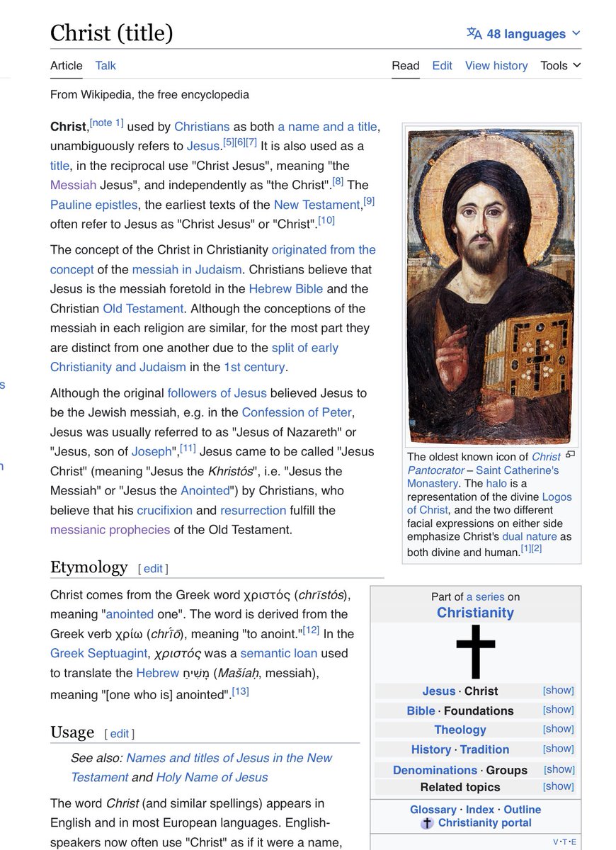This screenshot has width=616, height=850.
Task: Open the 48 languages dropdown
Action: pyautogui.click(x=523, y=33)
